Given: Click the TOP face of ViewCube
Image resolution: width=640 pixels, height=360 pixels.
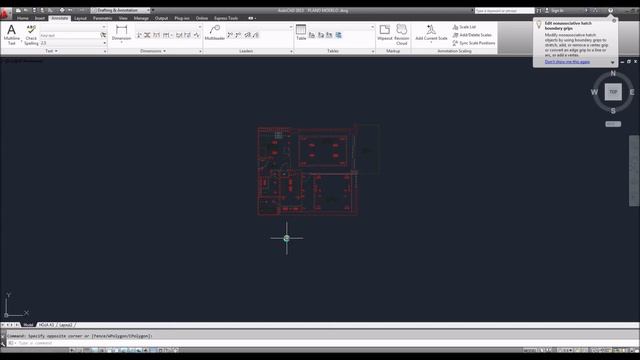Looking at the screenshot, I should (613, 92).
